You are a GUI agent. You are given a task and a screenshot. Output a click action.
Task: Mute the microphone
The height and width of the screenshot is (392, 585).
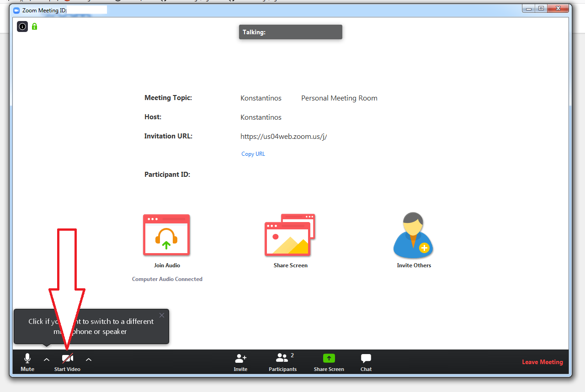point(27,362)
